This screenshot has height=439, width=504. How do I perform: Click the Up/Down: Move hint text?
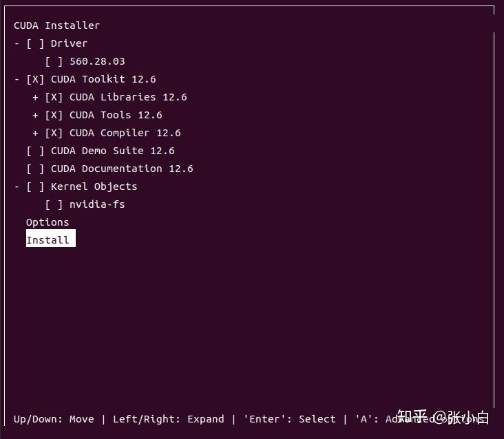pyautogui.click(x=54, y=418)
